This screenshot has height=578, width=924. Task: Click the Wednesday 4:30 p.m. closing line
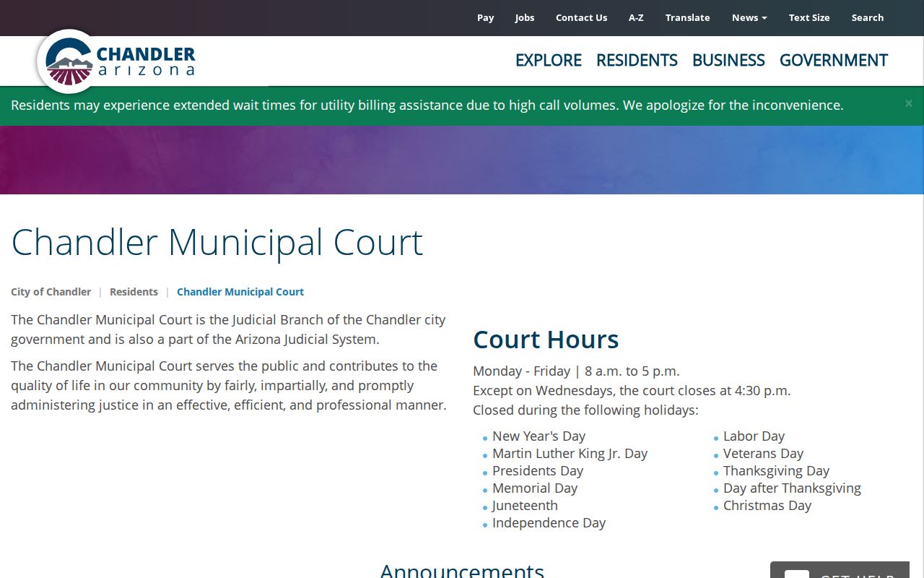coord(632,391)
